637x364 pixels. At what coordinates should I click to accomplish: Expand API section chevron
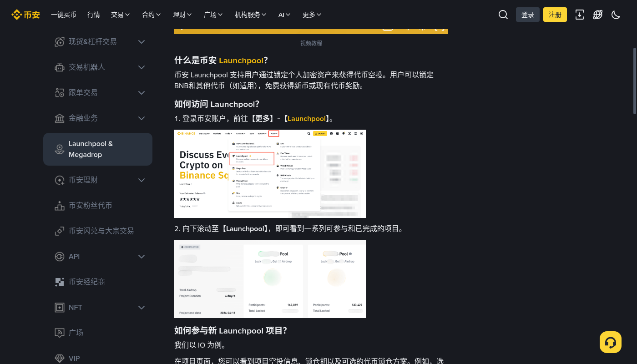pyautogui.click(x=142, y=257)
